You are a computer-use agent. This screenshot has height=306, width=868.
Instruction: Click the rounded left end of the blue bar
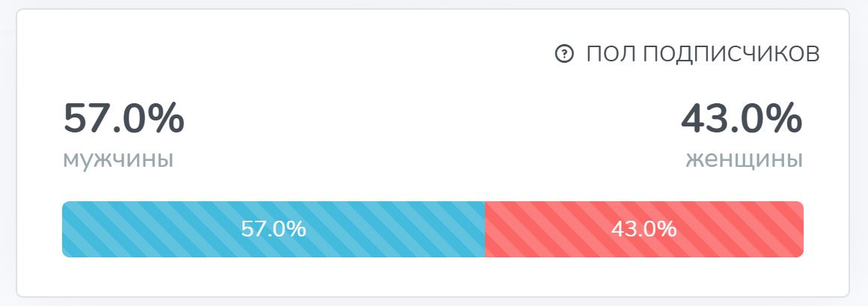click(66, 229)
